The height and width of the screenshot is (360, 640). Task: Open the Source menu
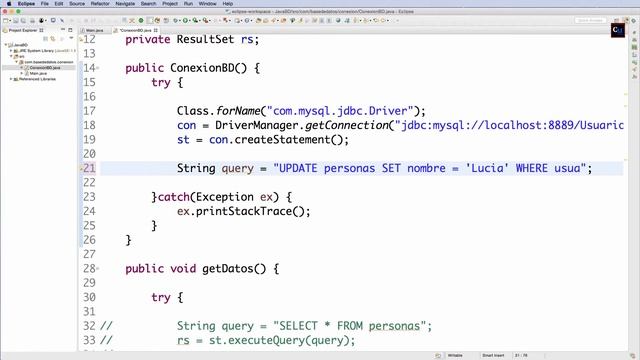pyautogui.click(x=77, y=4)
